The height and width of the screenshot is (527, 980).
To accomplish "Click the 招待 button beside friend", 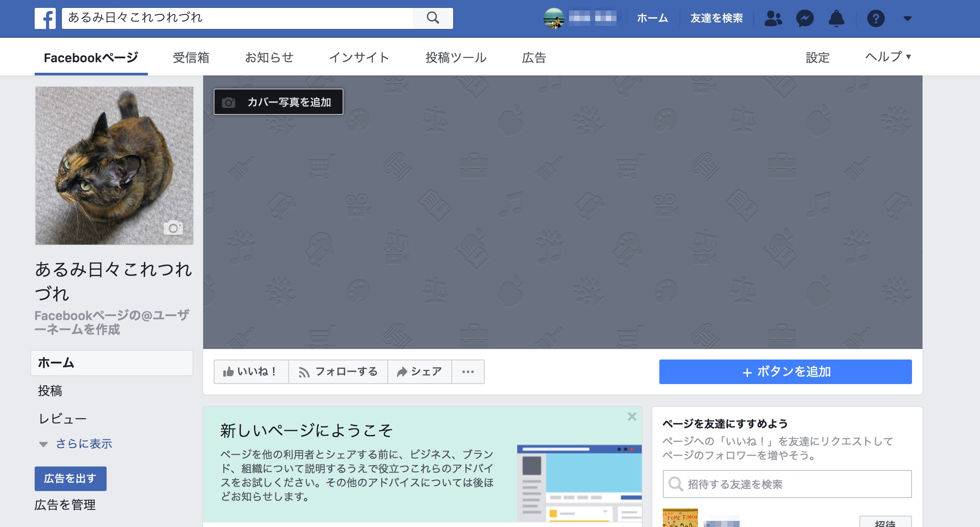I will 885,522.
